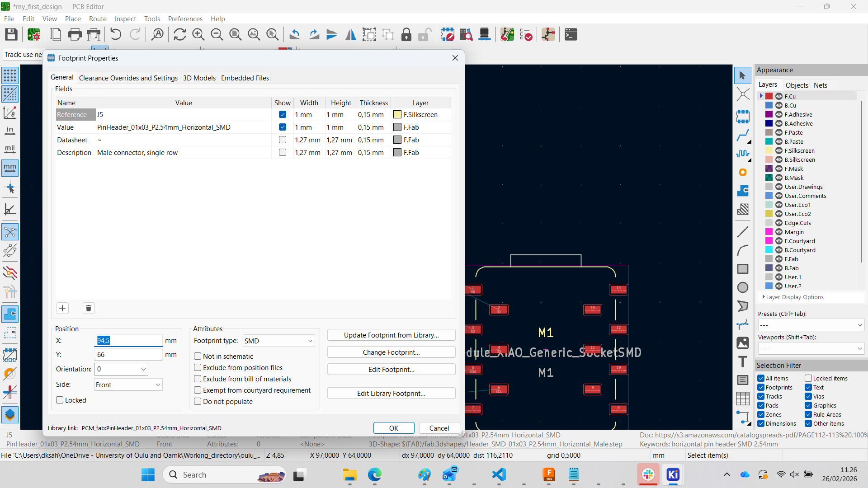Image resolution: width=868 pixels, height=488 pixels.
Task: Hide the F.Silkscreen layer via eye icon
Action: point(779,150)
